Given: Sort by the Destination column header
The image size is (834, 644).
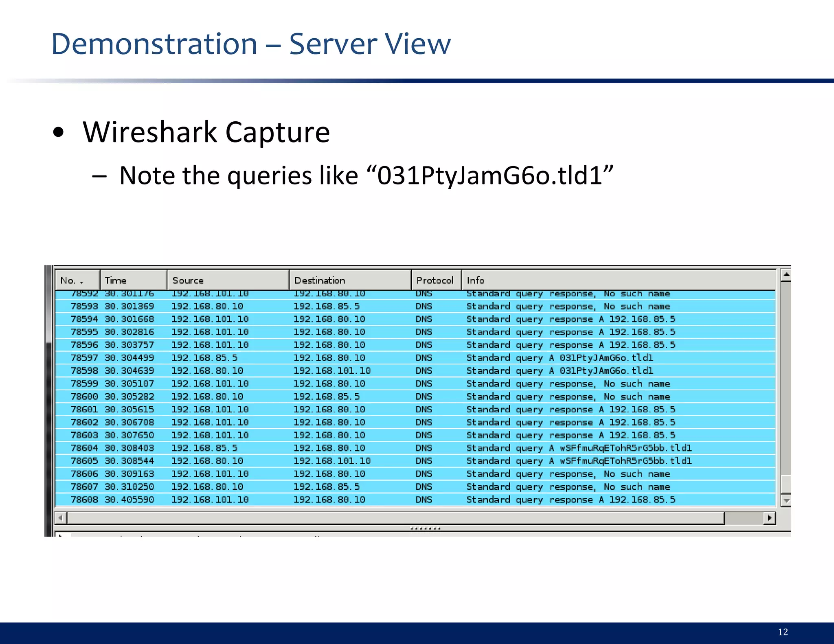Looking at the screenshot, I should (x=350, y=280).
